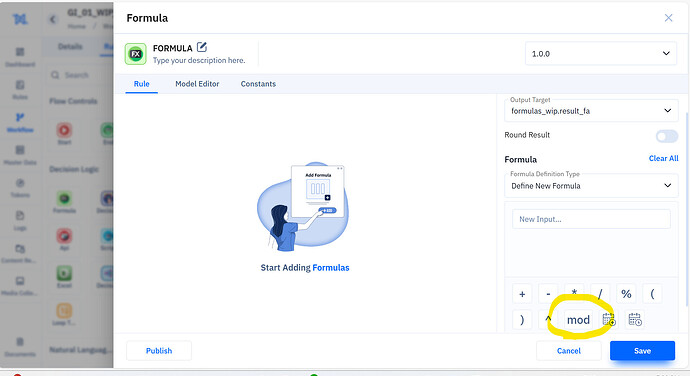
Task: Click the right panel vertical scrollbar
Action: pos(687,208)
